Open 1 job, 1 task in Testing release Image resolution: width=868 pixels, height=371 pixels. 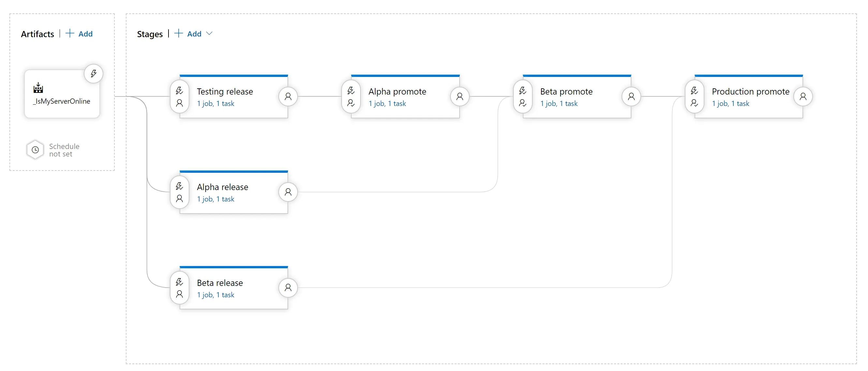(x=216, y=103)
